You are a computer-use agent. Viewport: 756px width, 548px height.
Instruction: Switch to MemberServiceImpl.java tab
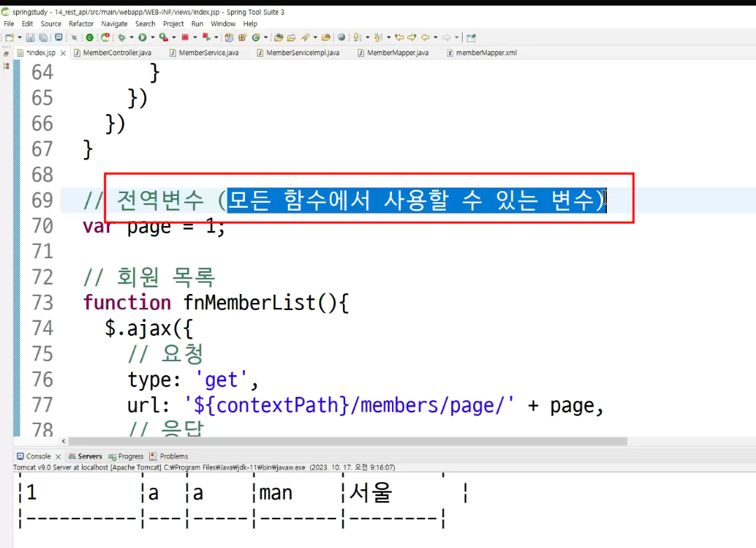tap(298, 52)
